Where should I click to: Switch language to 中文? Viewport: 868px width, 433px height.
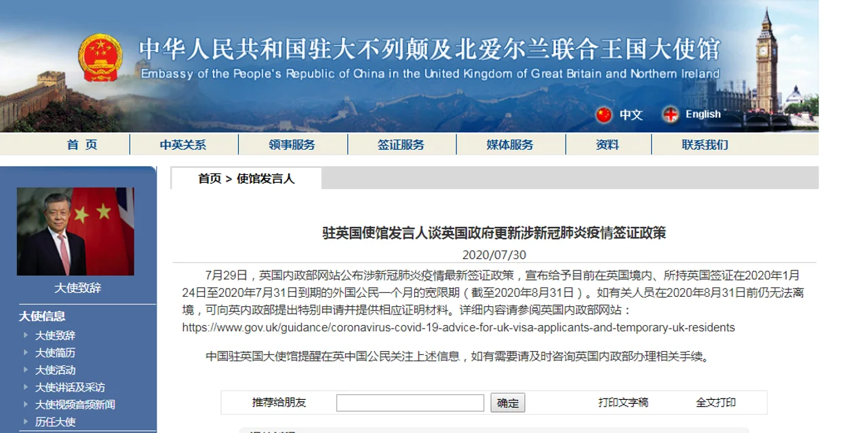tap(631, 115)
